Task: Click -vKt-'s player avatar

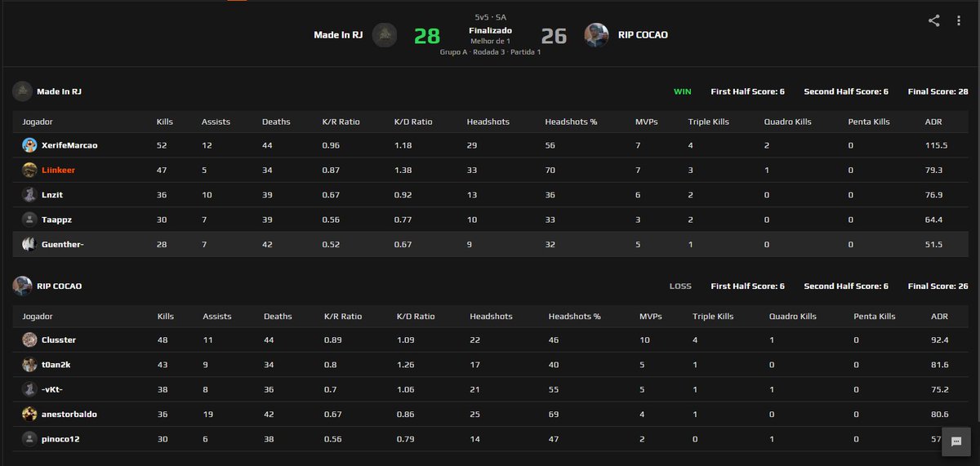Action: [29, 389]
